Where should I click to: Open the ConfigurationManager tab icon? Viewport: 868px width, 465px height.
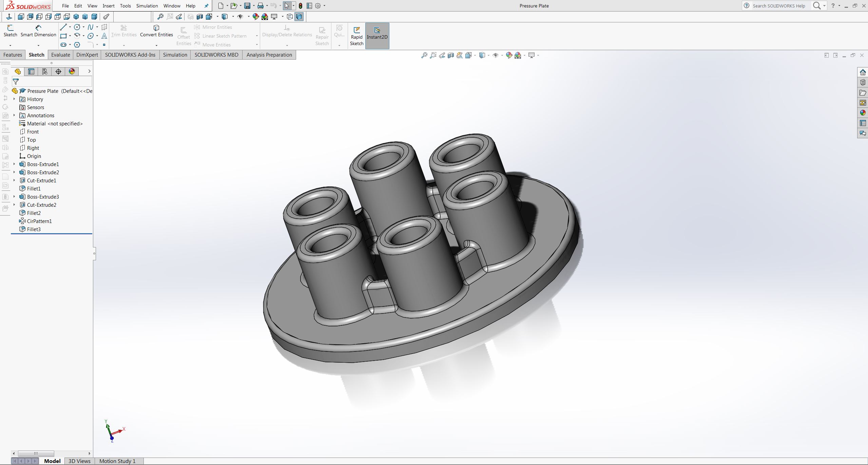(45, 71)
